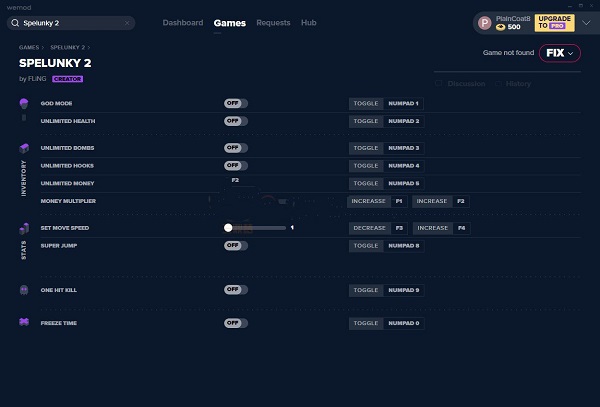Screen dimensions: 600x407
Task: Change the NUMPAD 0 hotkey for Freeze Time
Action: [x=403, y=323]
